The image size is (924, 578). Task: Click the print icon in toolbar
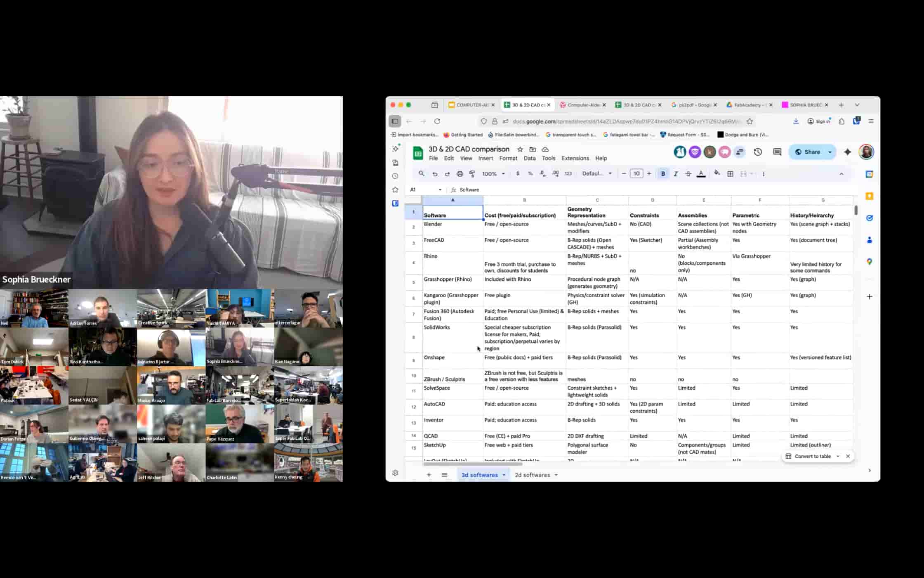click(x=460, y=174)
